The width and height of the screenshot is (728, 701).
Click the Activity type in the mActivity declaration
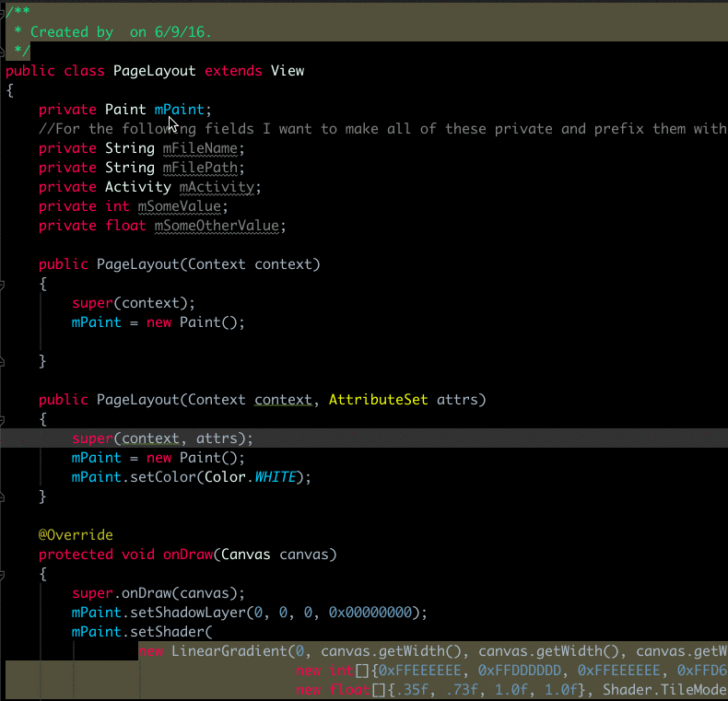pos(138,187)
